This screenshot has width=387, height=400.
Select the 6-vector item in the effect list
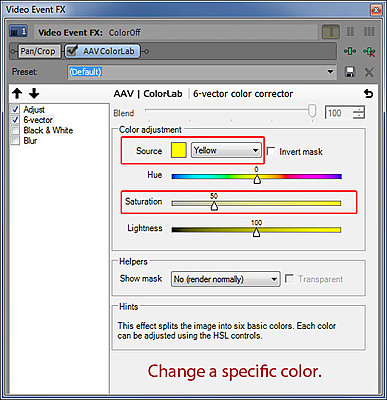(38, 120)
